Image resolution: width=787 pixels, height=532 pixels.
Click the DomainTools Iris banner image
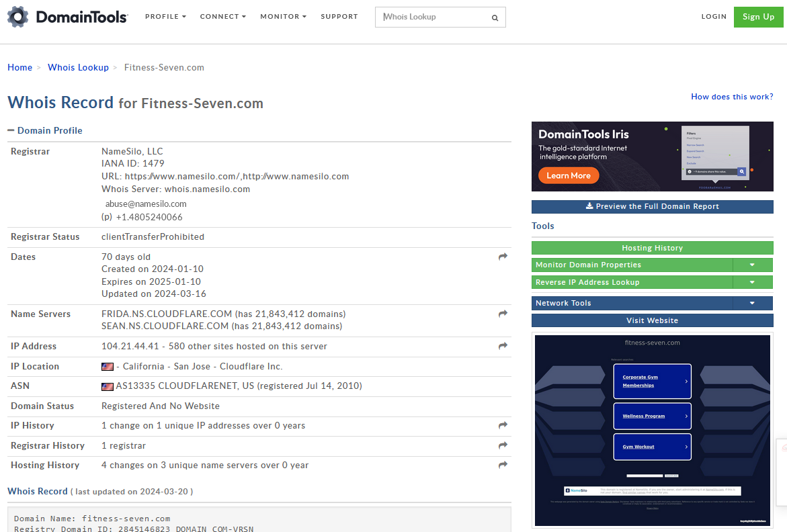click(x=652, y=157)
